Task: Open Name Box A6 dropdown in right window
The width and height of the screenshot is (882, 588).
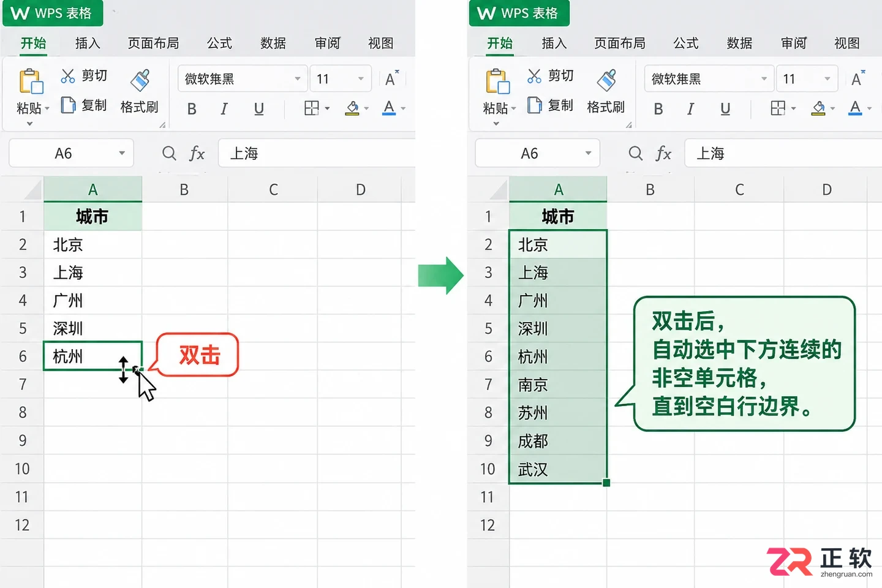Action: 588,153
